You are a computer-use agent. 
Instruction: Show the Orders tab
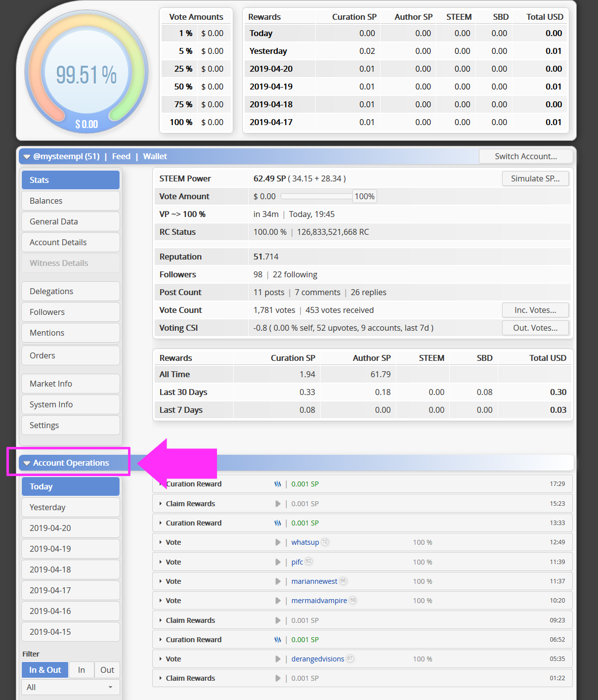(71, 355)
